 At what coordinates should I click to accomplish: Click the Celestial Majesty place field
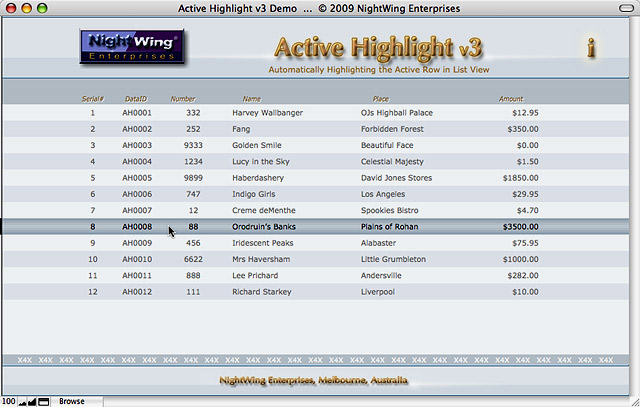(392, 162)
